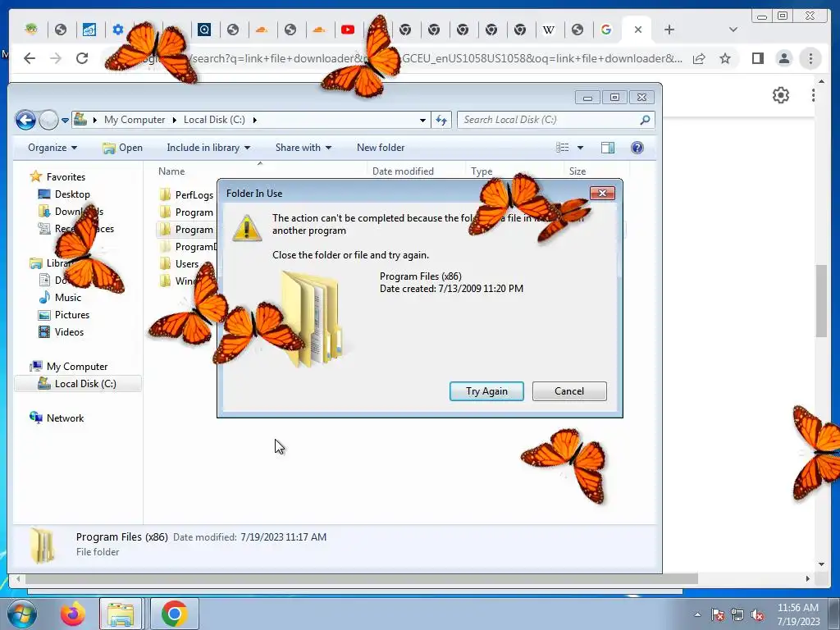Open Google page settings gear icon
Viewport: 840px width, 630px height.
pyautogui.click(x=781, y=95)
